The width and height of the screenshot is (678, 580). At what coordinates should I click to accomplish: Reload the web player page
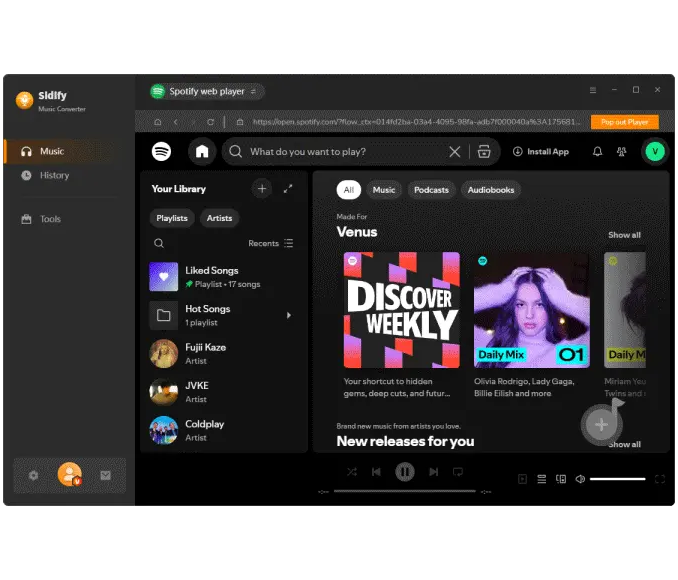click(210, 122)
